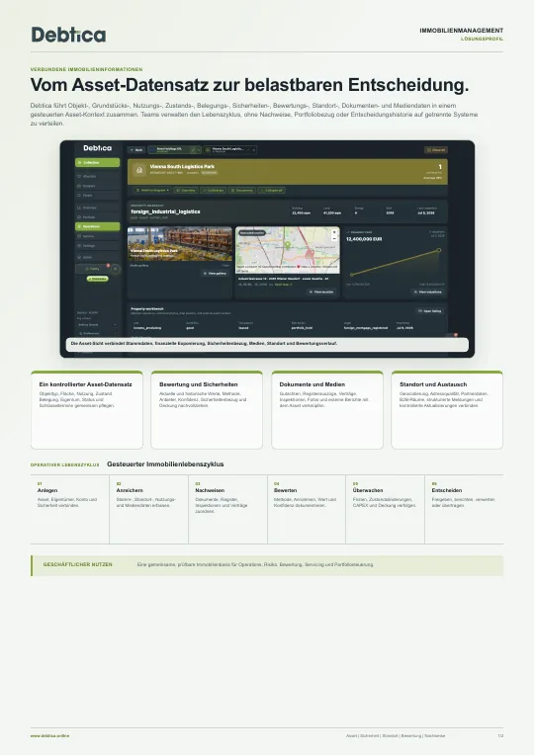The width and height of the screenshot is (534, 756).
Task: Click the Ein kontrollierter Asset-Datensatz card
Action: (87, 410)
